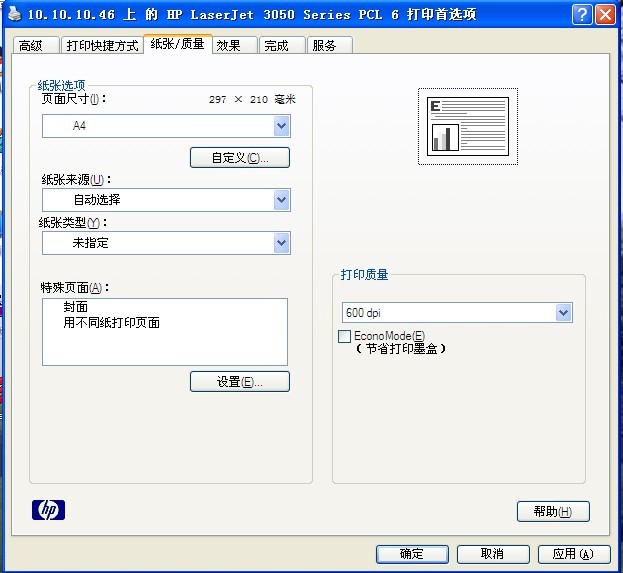Viewport: 623px width, 573px height.
Task: Click the 帮助(H) button
Action: (553, 511)
